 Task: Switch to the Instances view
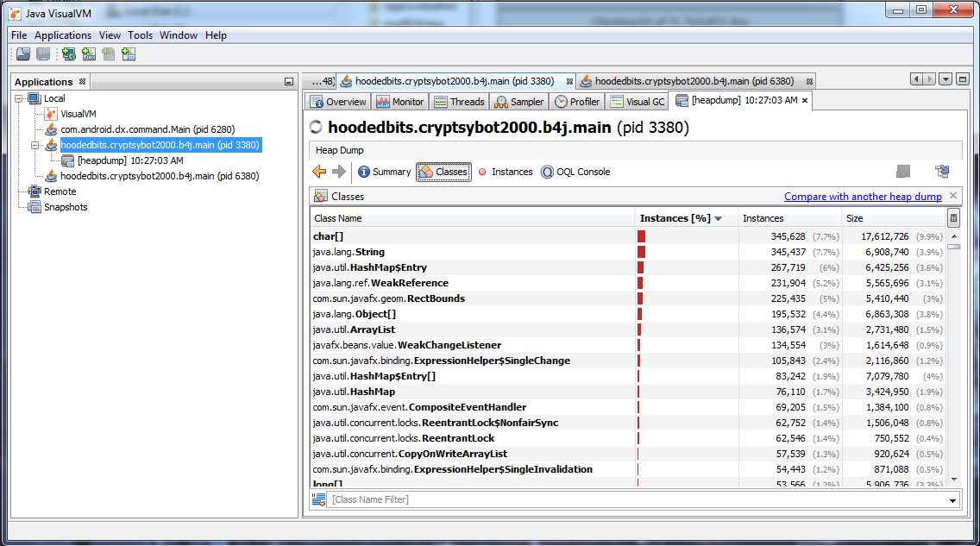coord(505,172)
